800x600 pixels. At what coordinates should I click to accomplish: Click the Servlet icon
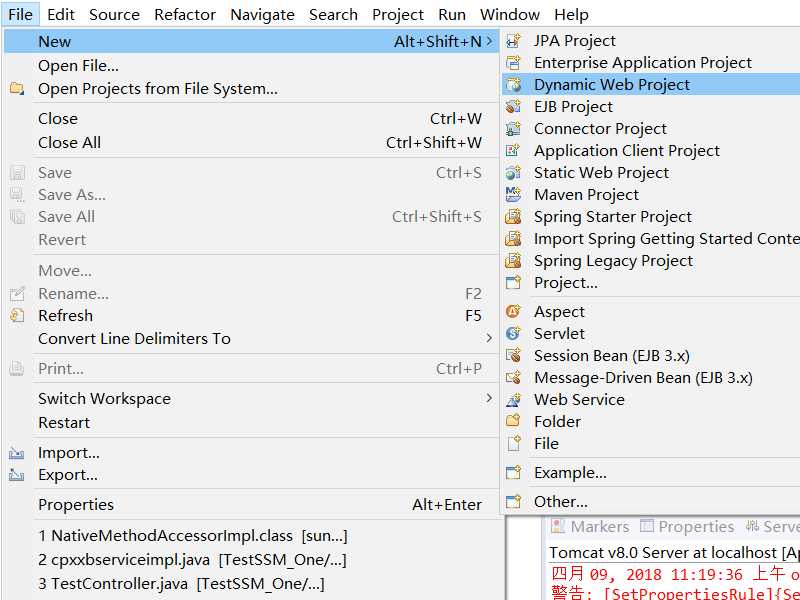(513, 334)
